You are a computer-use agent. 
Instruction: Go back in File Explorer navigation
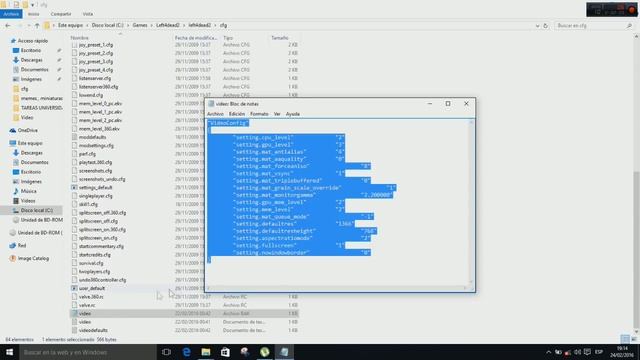(x=8, y=25)
